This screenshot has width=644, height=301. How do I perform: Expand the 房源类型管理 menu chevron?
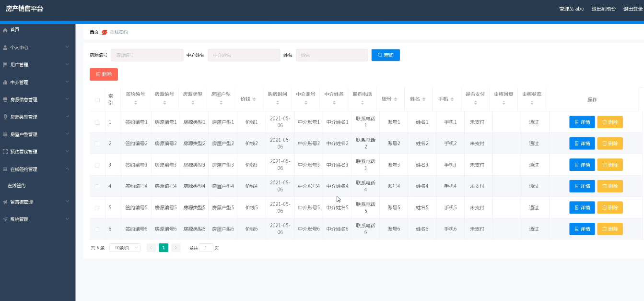click(x=67, y=117)
